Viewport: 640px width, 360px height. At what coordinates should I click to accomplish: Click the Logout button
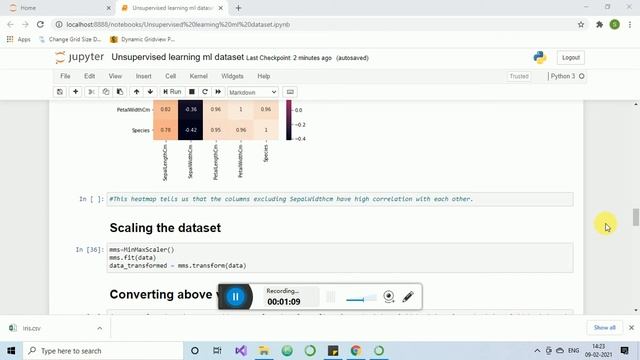(571, 58)
